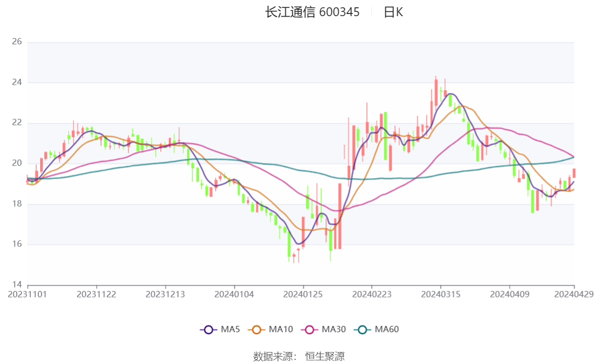Click the 14 price axis label

(17, 284)
